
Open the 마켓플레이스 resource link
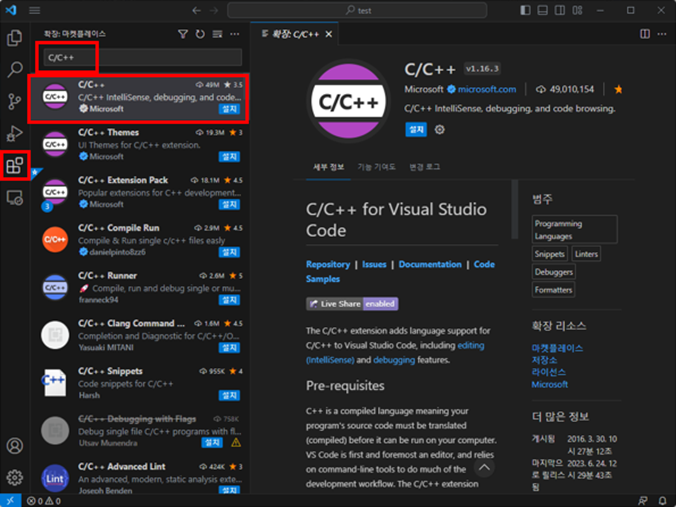[557, 348]
